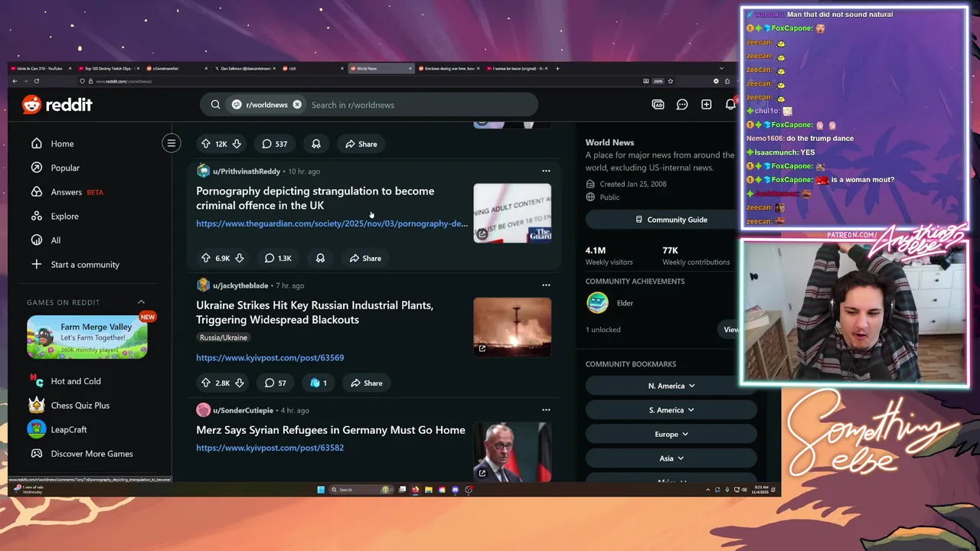Open the Farm Merge Valley game card
980x551 pixels.
point(87,337)
